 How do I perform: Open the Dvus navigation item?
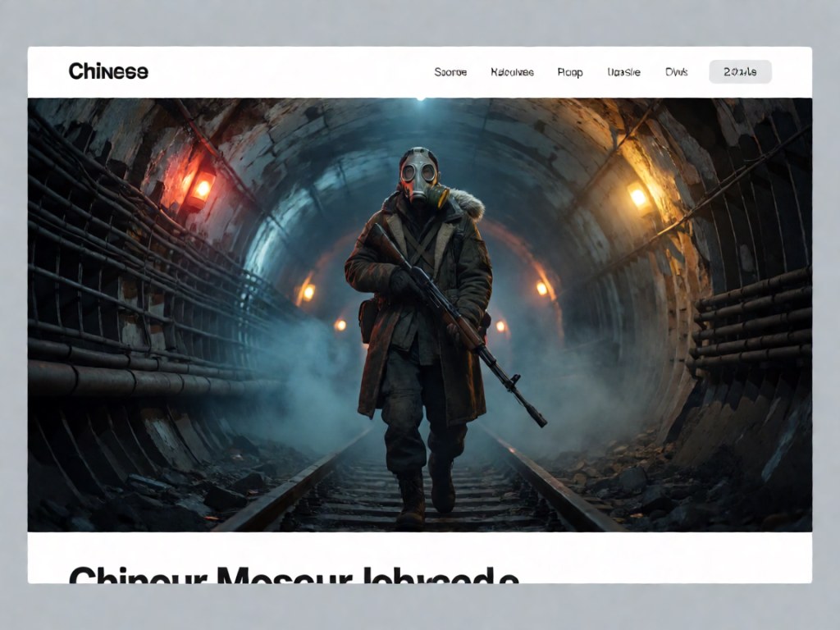point(676,72)
